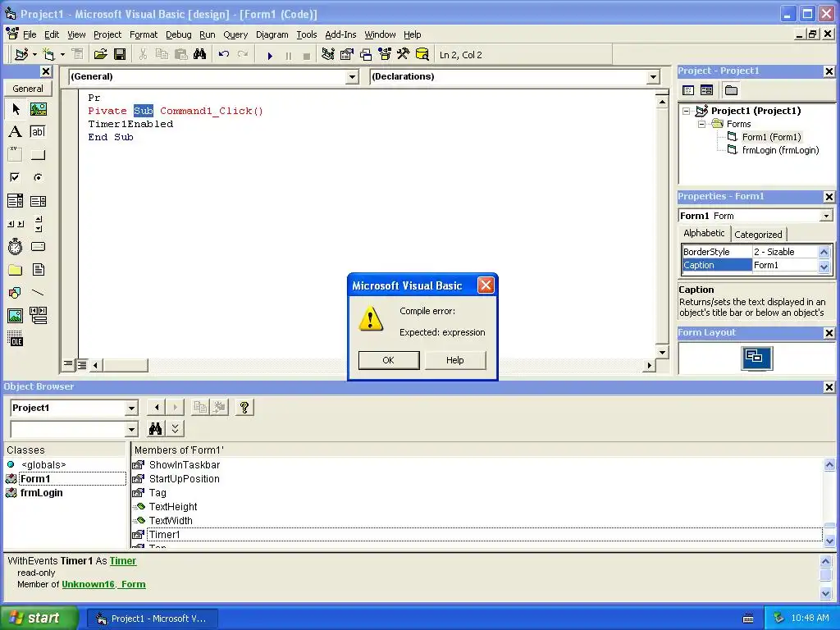Click the green Timer hyperlink in details
Viewport: 840px width, 630px height.
[123, 561]
